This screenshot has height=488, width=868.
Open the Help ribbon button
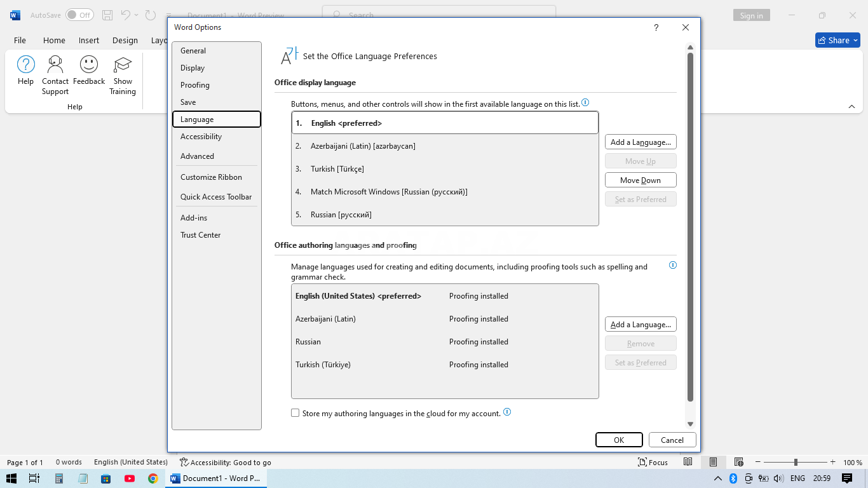(x=25, y=71)
